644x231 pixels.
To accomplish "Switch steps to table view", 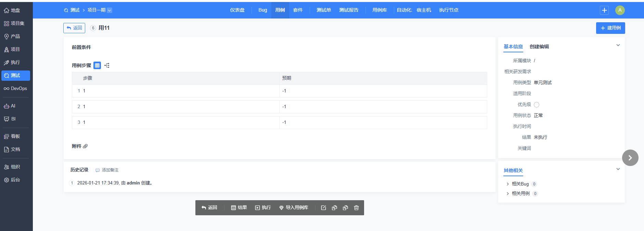I will pyautogui.click(x=97, y=65).
